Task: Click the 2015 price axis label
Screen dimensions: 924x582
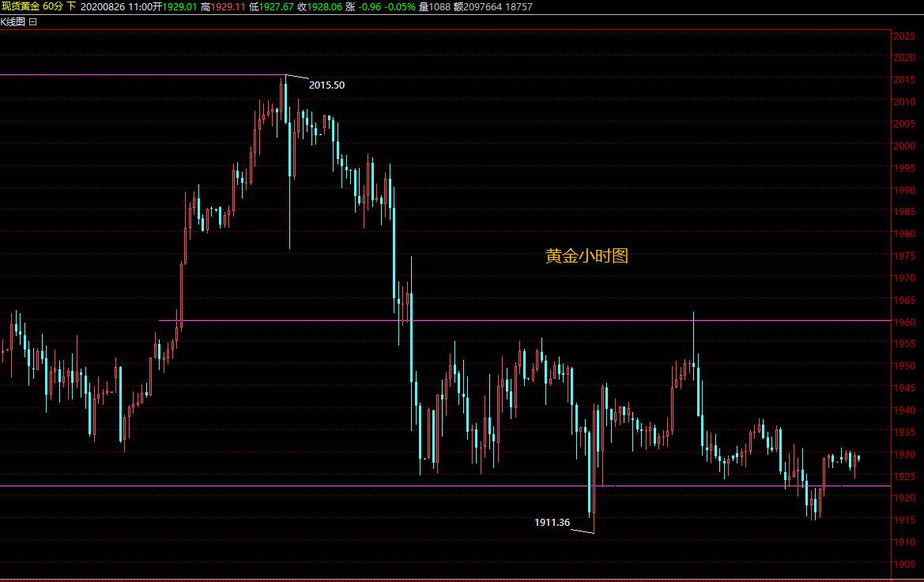Action: 904,80
